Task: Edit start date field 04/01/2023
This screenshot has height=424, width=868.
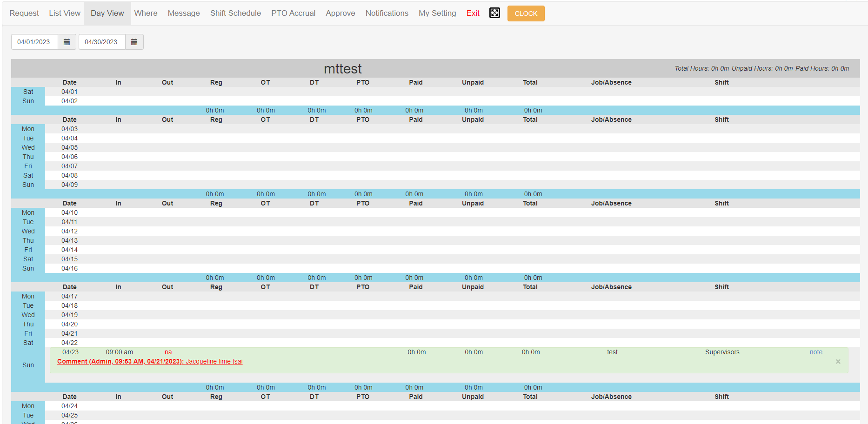Action: point(34,42)
